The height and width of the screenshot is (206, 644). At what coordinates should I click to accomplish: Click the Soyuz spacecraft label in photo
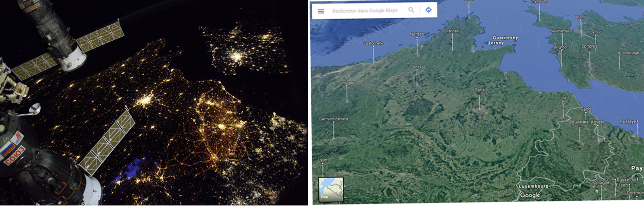point(14,154)
